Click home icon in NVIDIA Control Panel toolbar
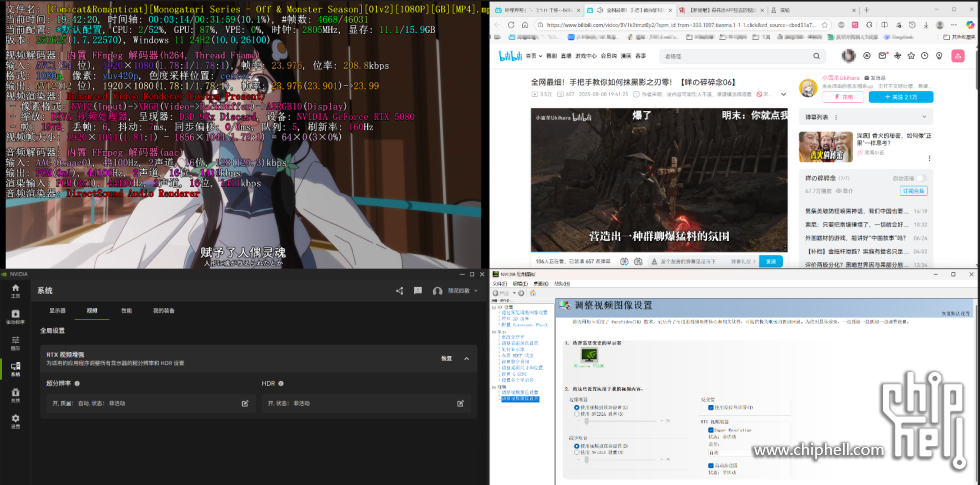Screen dimensions: 980x485 pyautogui.click(x=532, y=292)
